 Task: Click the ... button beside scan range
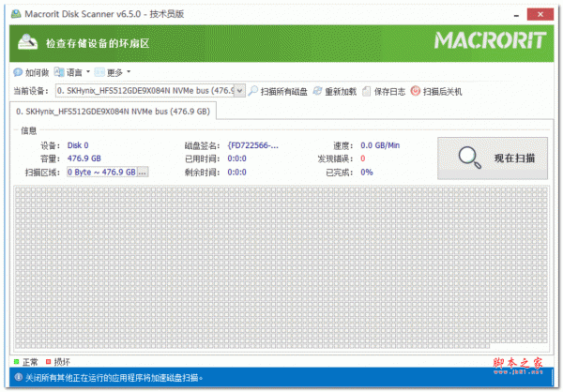click(x=143, y=172)
